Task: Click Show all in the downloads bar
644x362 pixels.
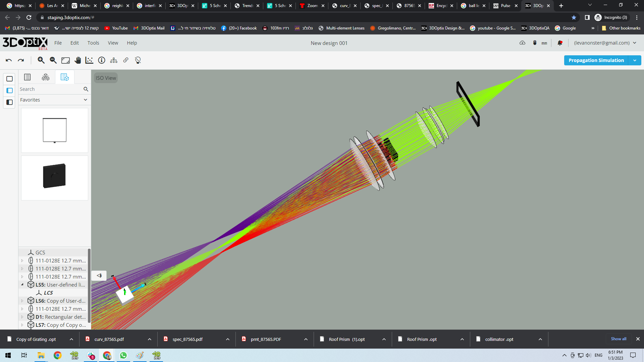Action: coord(618,339)
